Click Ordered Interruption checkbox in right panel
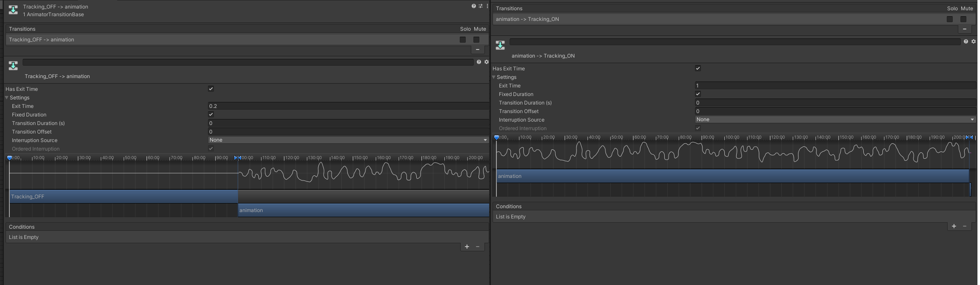 pos(698,128)
